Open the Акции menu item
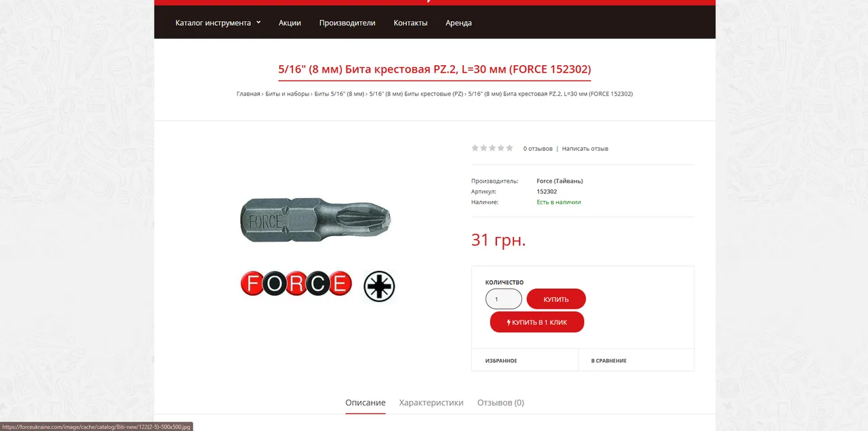Viewport: 868px width, 431px height. (290, 22)
